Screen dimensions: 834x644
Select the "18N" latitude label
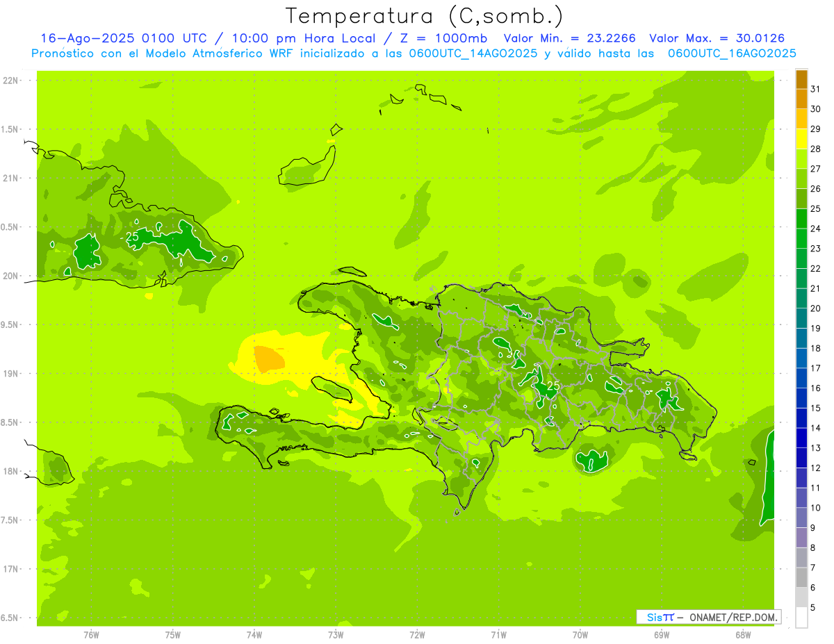(x=11, y=472)
